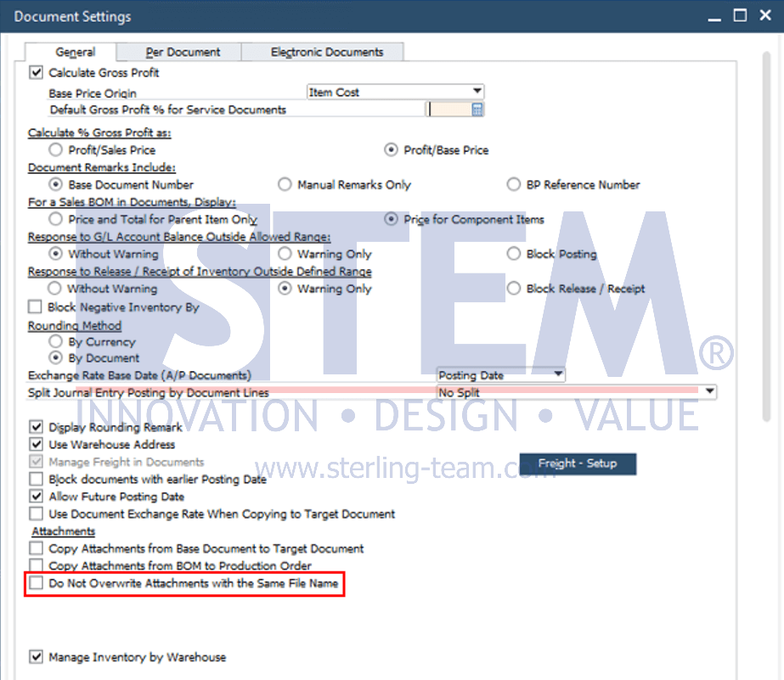Focus Default Gross Profit % input field
This screenshot has width=784, height=680.
coord(449,110)
